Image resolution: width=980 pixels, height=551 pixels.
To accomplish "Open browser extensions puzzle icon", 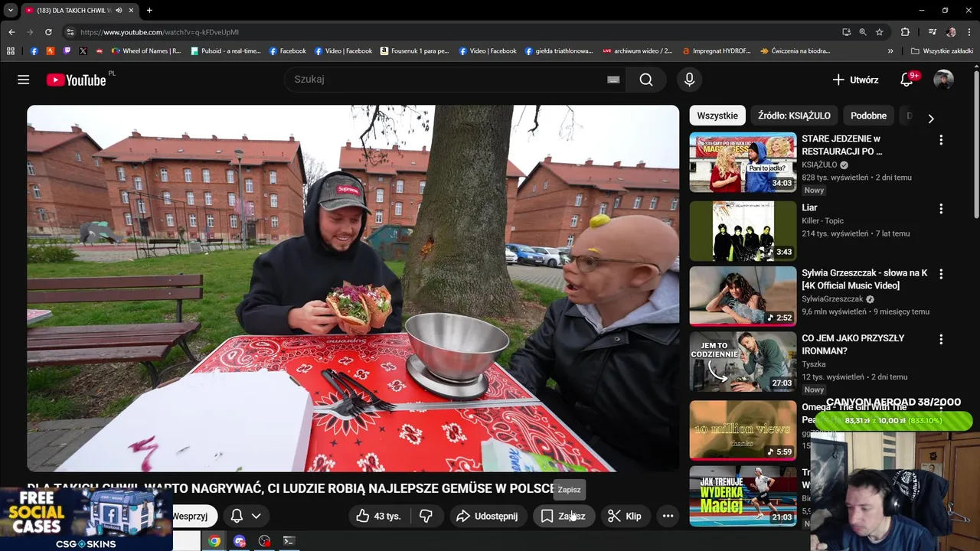I will tap(905, 32).
